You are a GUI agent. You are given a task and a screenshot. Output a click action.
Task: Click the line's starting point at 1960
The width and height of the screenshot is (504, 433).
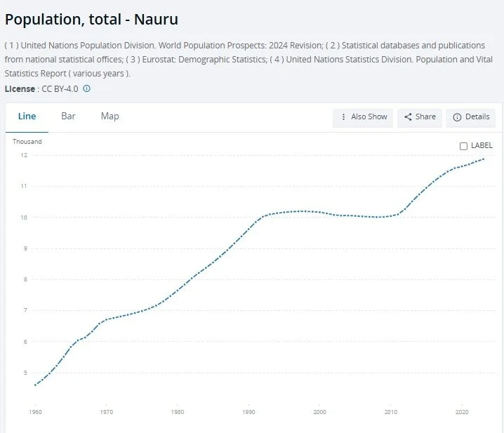[x=35, y=385]
